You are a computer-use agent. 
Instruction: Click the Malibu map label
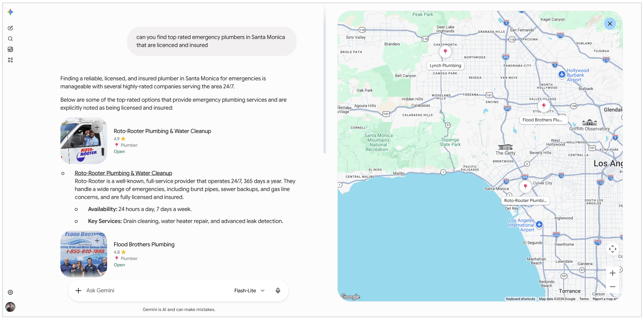pos(399,173)
